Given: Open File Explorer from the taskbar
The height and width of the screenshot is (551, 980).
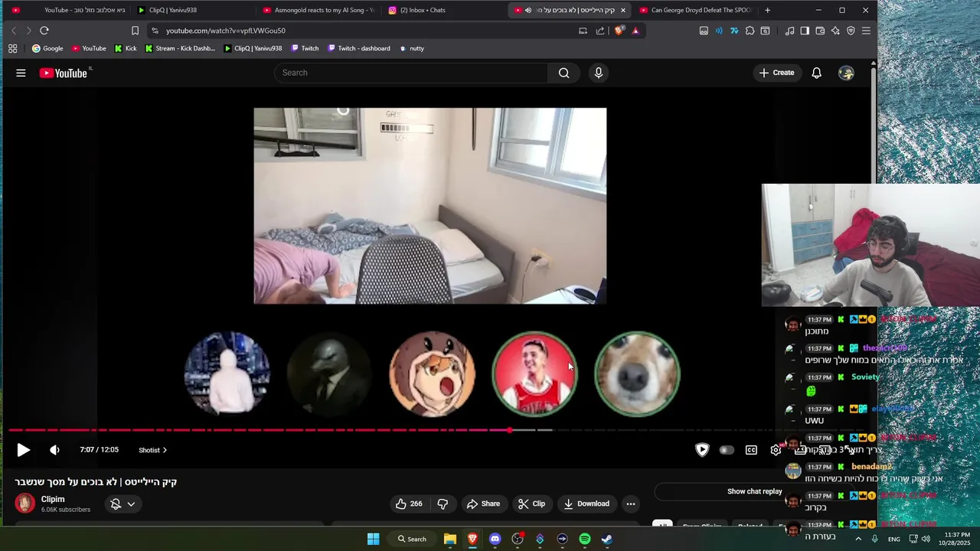Looking at the screenshot, I should point(450,539).
